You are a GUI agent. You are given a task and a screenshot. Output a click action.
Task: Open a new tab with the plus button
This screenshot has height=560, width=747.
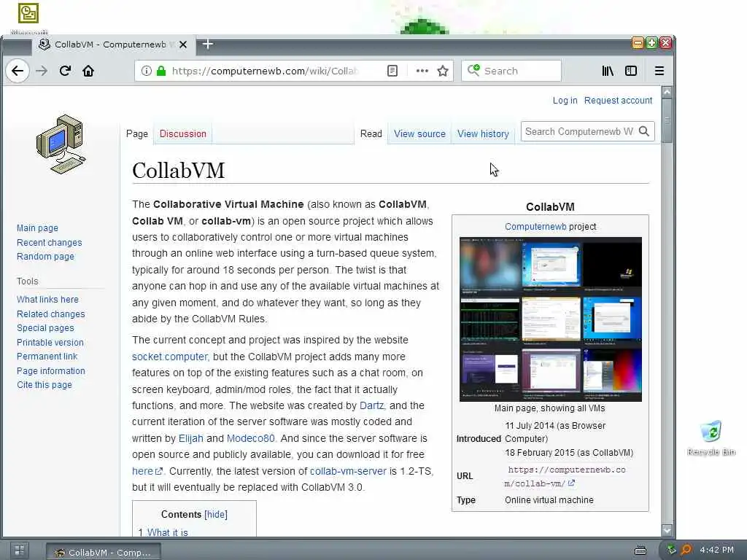click(208, 44)
